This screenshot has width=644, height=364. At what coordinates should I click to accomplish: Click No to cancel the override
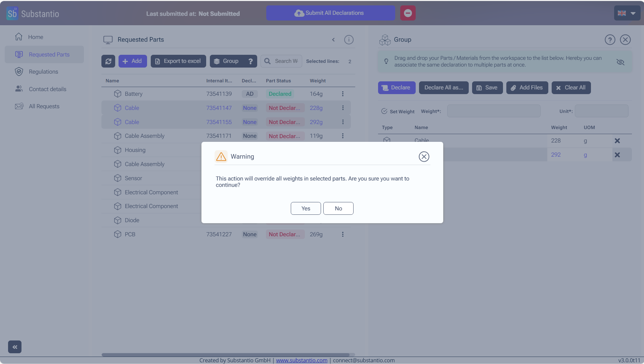(x=338, y=208)
